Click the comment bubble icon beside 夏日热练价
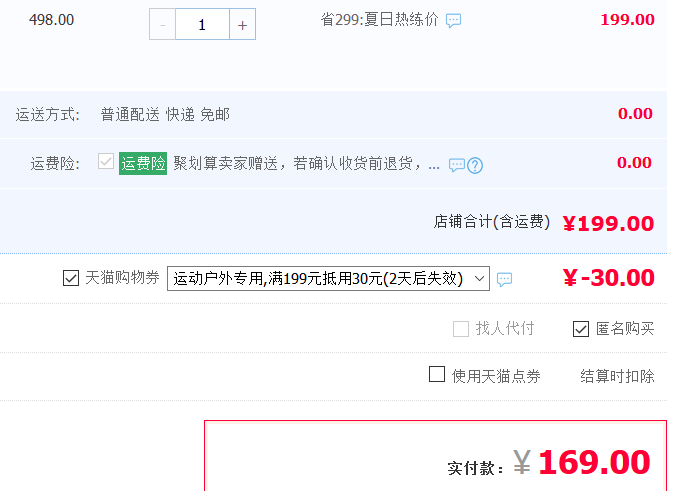 (x=454, y=20)
